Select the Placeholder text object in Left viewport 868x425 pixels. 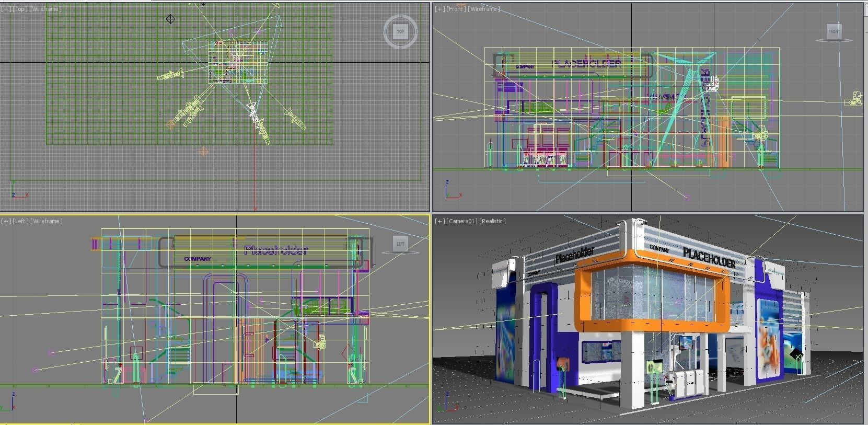(x=276, y=250)
